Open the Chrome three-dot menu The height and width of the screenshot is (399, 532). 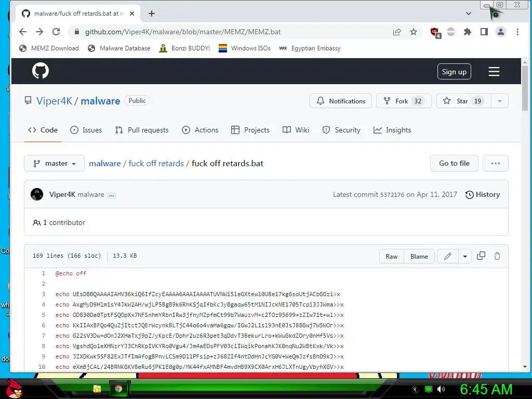517,32
